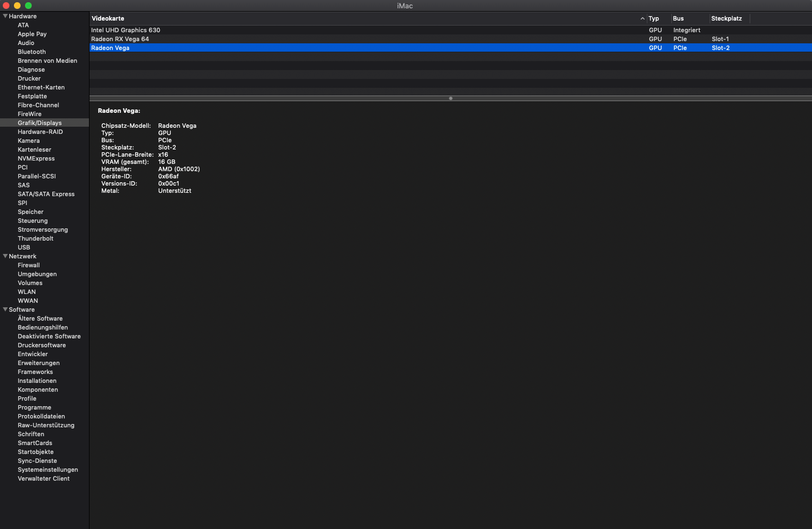Select WLAN under Netzwerk
812x529 pixels.
(x=27, y=292)
